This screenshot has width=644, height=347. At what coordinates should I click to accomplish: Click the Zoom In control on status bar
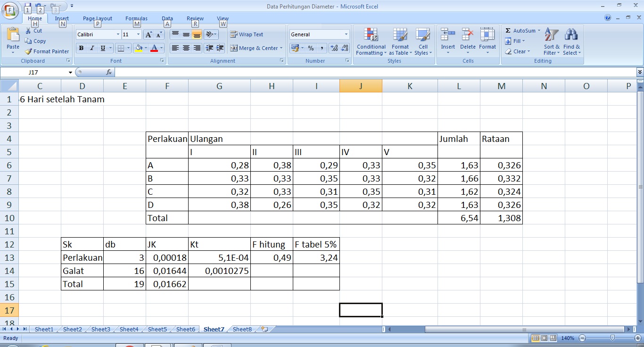(x=637, y=338)
